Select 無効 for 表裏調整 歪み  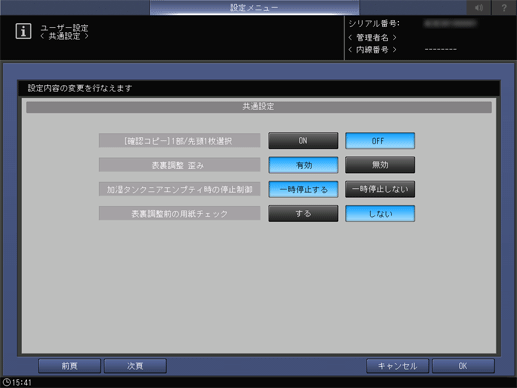click(x=380, y=165)
